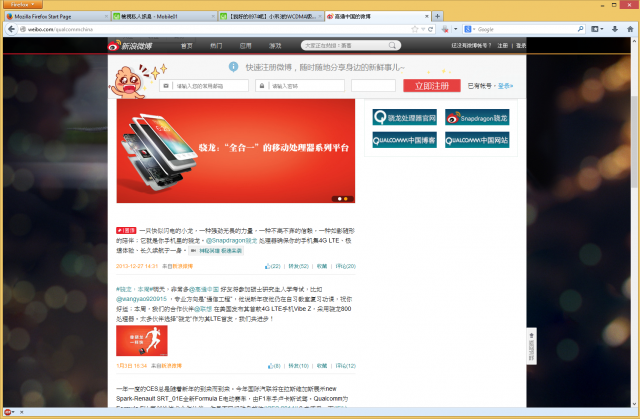Open 骁龙处理器官网 button
The height and width of the screenshot is (419, 640).
[404, 117]
